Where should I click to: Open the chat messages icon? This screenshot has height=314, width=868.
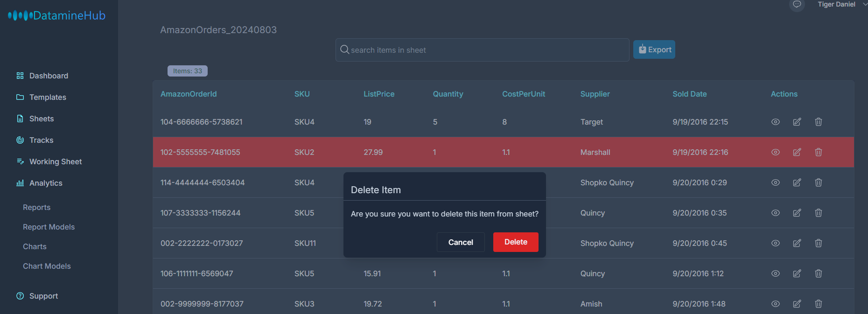click(x=797, y=4)
